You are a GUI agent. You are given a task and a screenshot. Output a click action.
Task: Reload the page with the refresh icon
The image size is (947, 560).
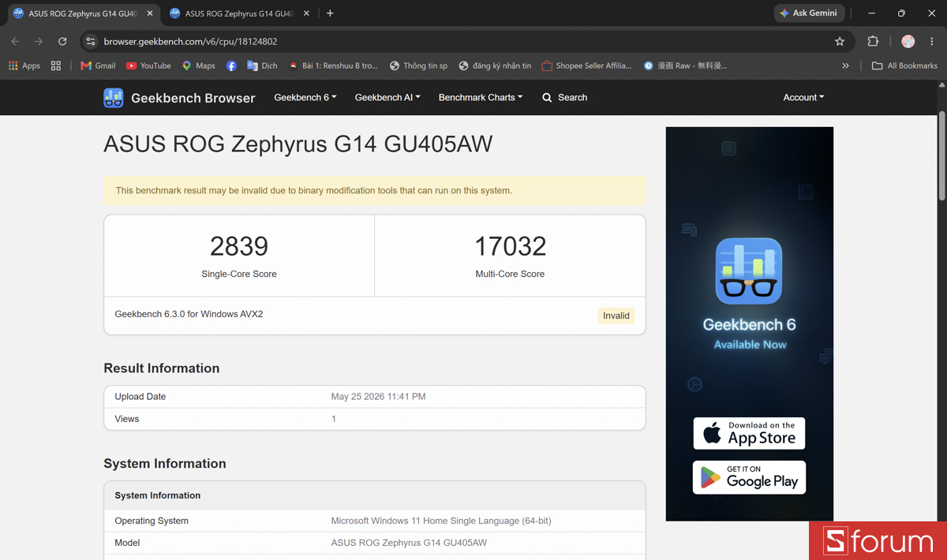point(62,41)
